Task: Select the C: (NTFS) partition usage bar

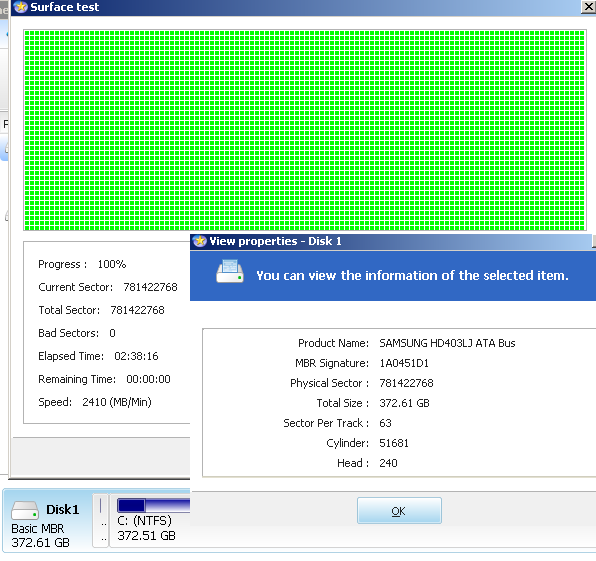Action: 154,505
